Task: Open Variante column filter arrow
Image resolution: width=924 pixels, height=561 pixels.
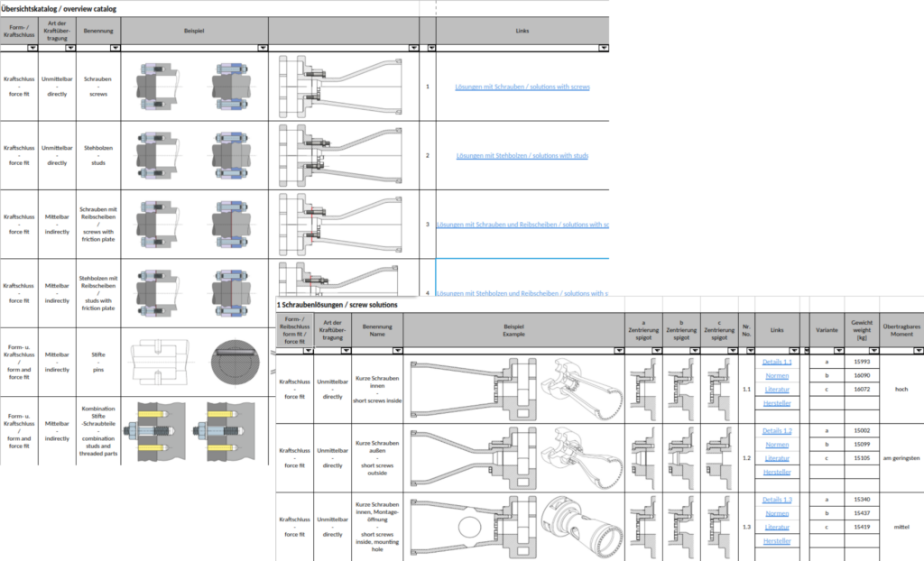Action: point(838,351)
